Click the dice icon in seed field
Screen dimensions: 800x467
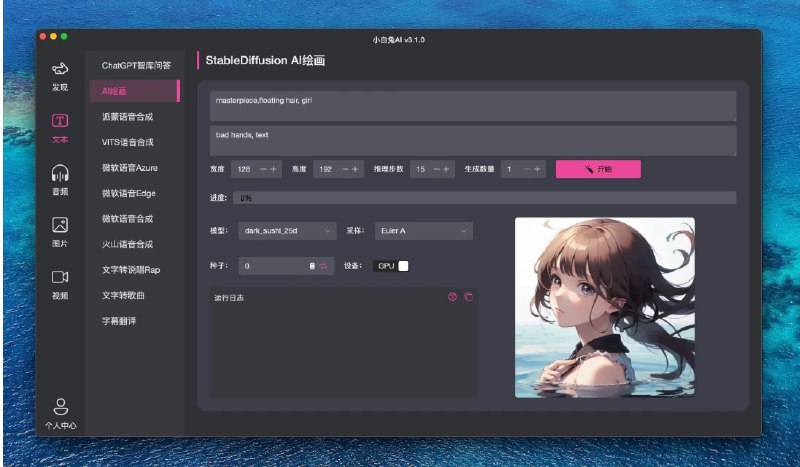pyautogui.click(x=312, y=266)
